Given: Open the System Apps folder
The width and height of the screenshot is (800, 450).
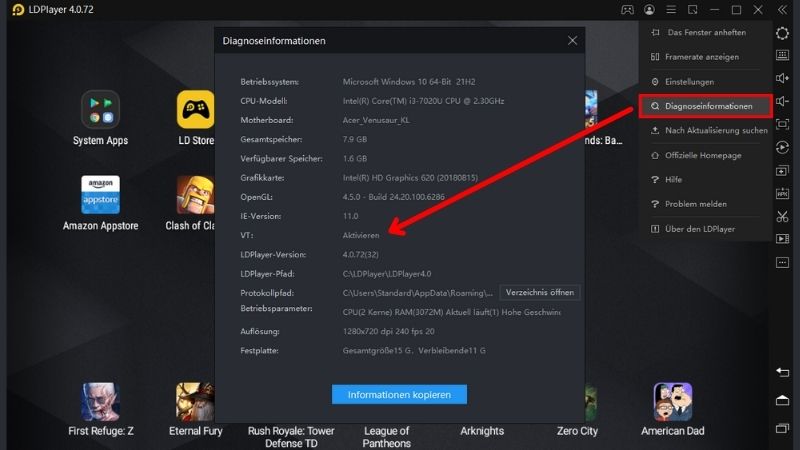Looking at the screenshot, I should pos(100,110).
